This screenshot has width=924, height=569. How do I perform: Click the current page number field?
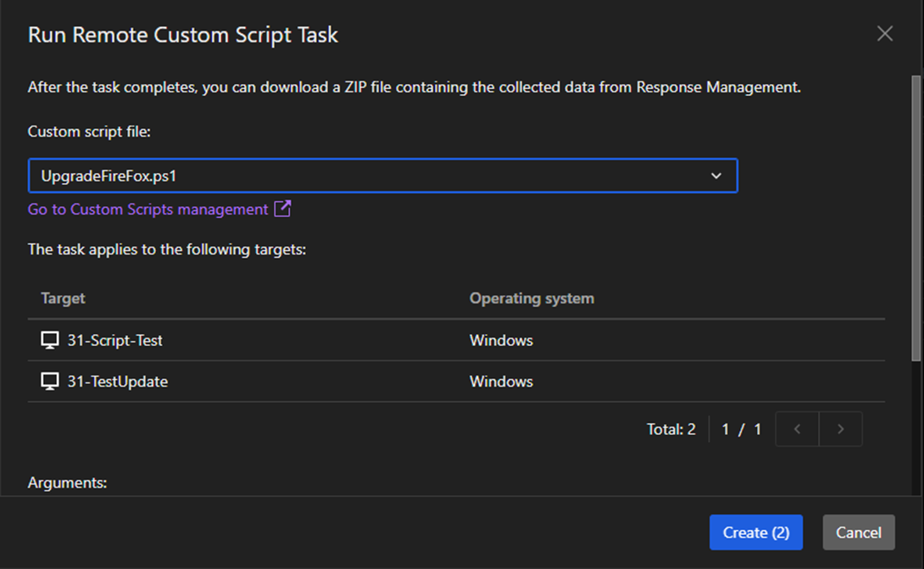pos(726,429)
